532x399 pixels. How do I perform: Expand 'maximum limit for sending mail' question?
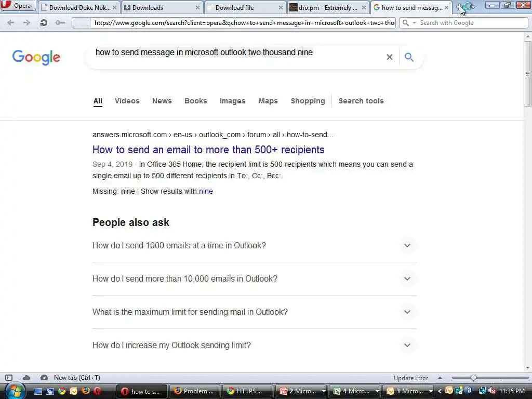(x=255, y=312)
